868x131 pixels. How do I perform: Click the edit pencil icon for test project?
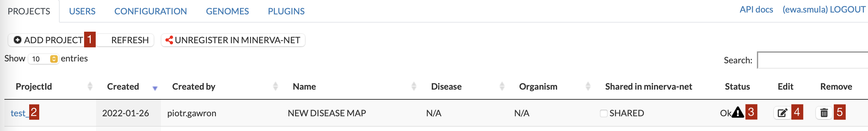[782, 113]
